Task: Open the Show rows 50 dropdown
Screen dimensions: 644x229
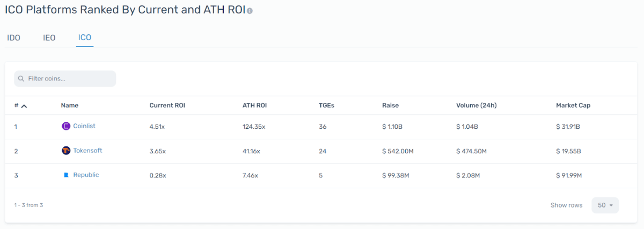Action: (x=605, y=205)
